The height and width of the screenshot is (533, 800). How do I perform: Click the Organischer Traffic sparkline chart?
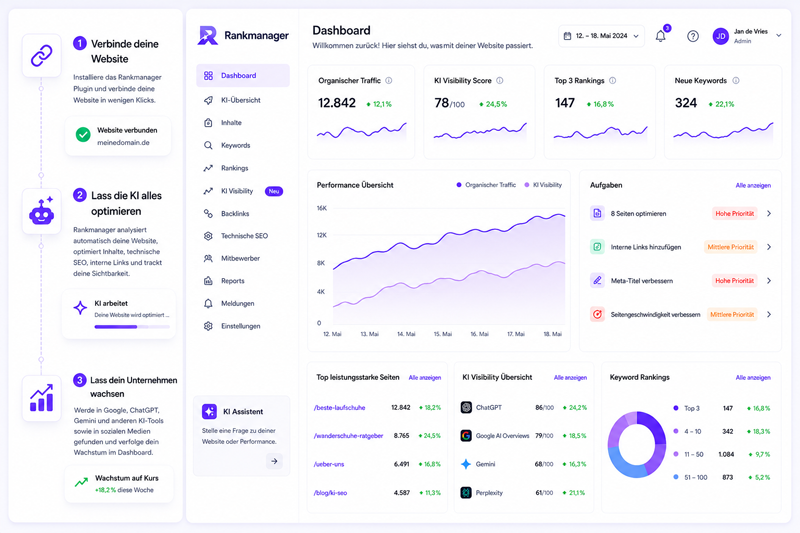click(x=361, y=132)
